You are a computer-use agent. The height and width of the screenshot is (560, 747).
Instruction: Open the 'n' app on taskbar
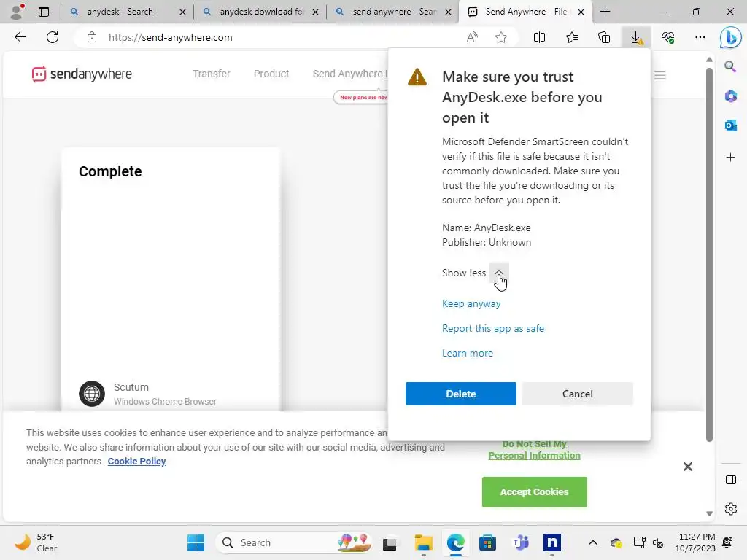click(x=551, y=542)
